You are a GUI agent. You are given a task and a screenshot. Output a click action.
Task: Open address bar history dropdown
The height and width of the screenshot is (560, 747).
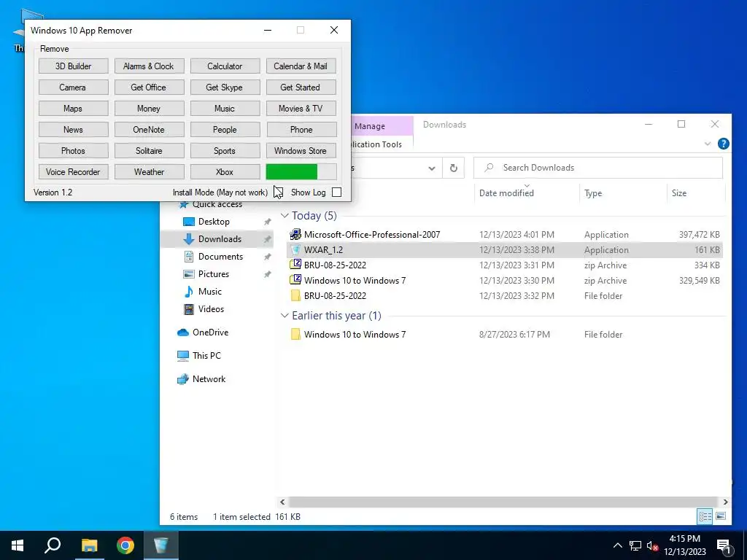tap(432, 168)
